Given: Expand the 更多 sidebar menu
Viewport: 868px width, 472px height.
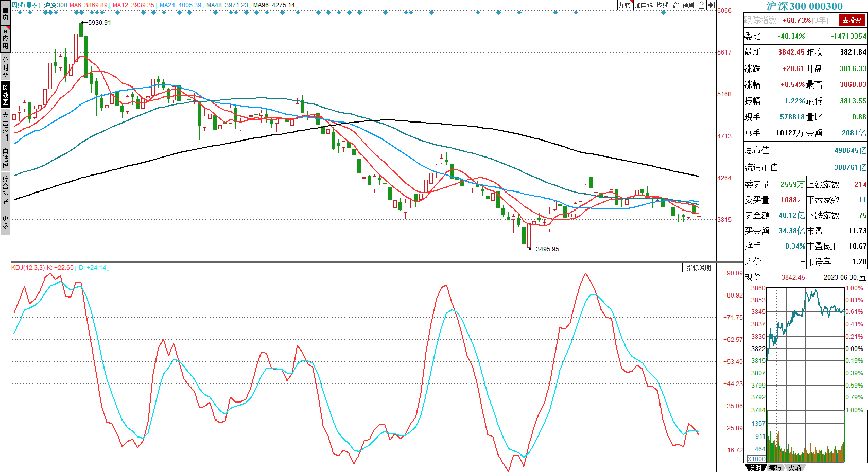Looking at the screenshot, I should (x=5, y=222).
